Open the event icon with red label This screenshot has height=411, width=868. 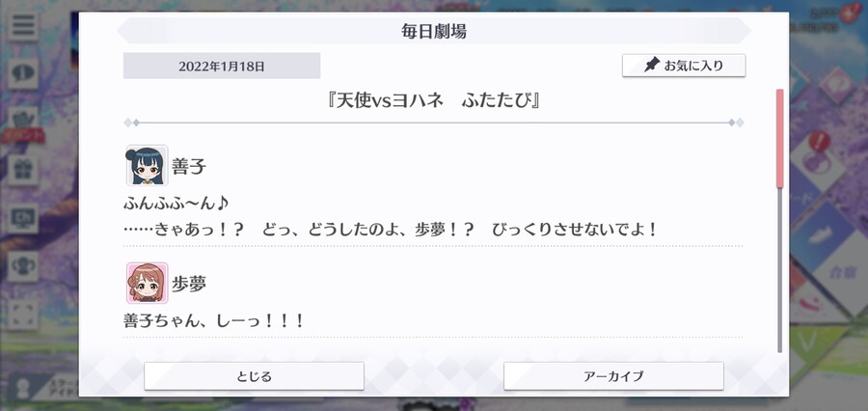pyautogui.click(x=23, y=123)
